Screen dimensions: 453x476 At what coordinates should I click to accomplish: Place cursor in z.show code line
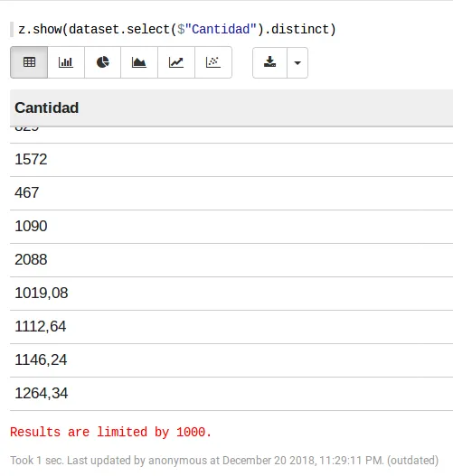pos(177,30)
